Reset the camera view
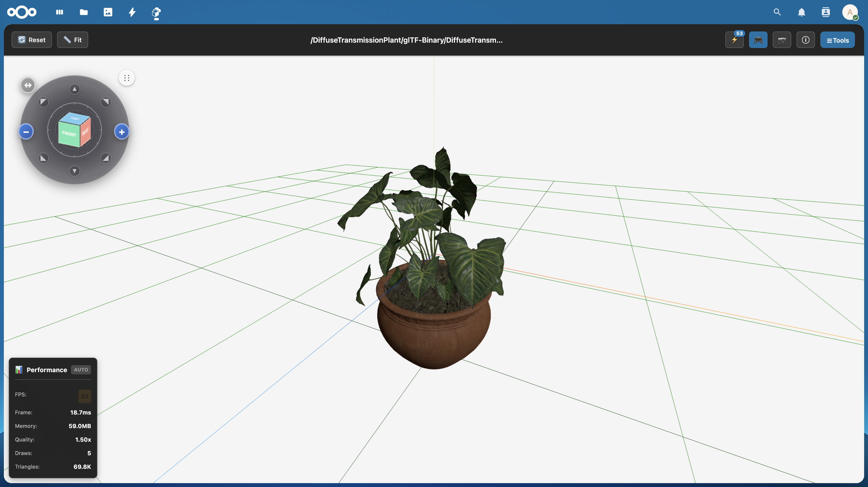The height and width of the screenshot is (487, 868). (32, 40)
